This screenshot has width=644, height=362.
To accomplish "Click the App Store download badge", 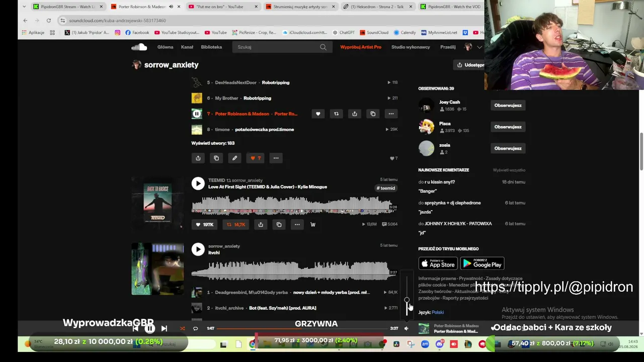I will coord(438,264).
